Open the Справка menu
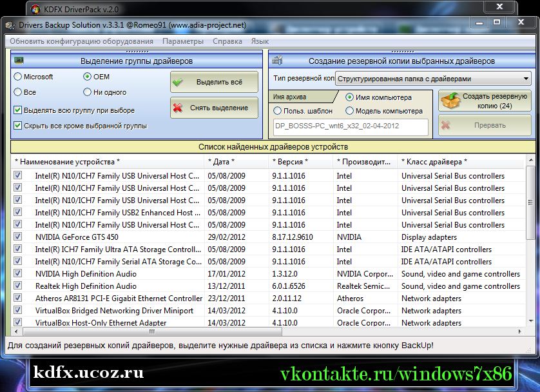 227,41
